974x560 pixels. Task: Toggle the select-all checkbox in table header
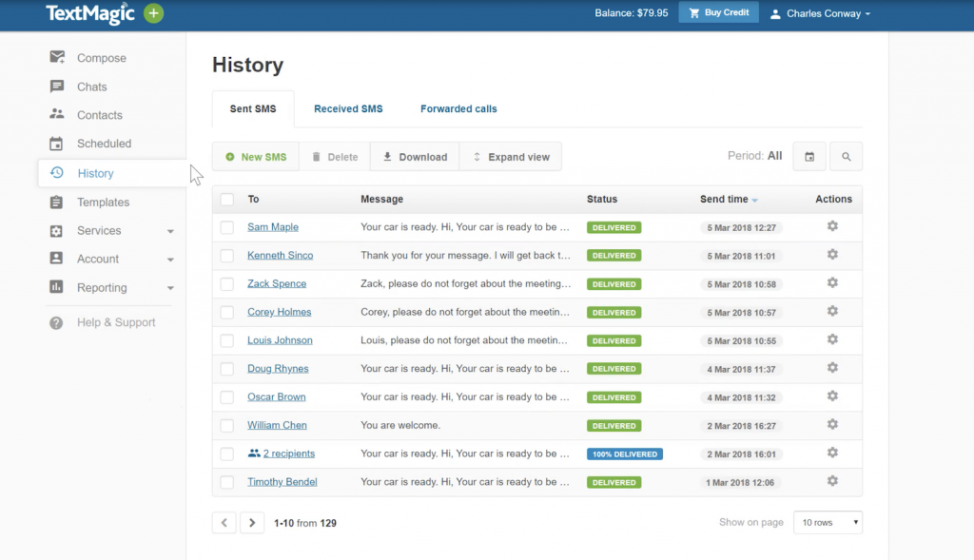click(227, 200)
